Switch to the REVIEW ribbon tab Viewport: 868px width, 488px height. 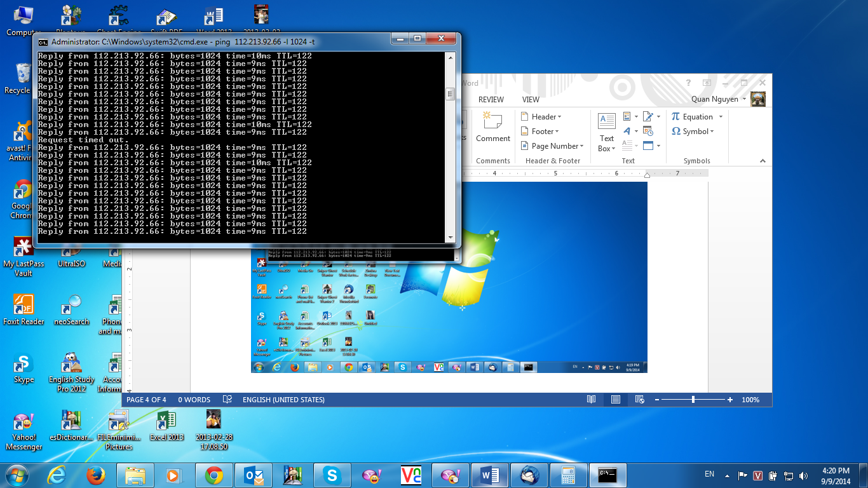pyautogui.click(x=491, y=100)
